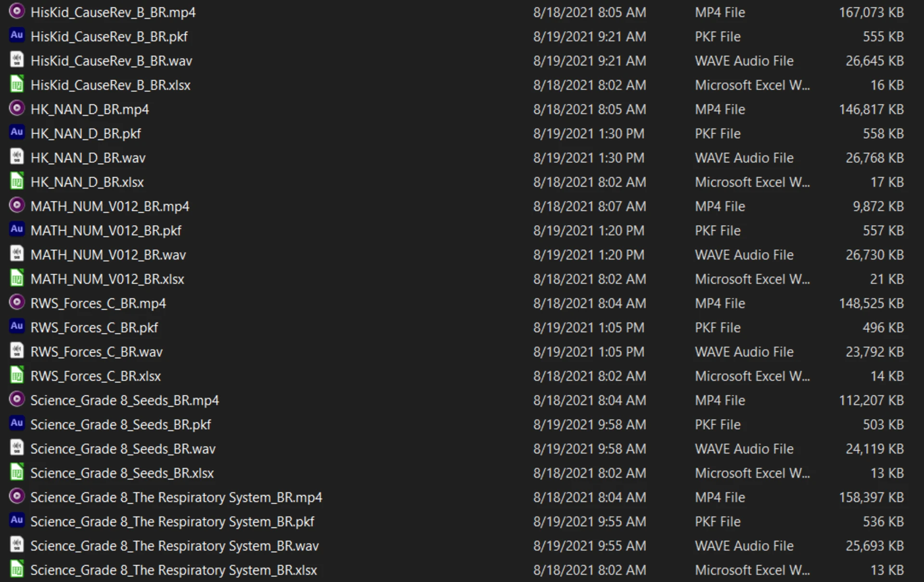Click the MP4 icon for HisKid_CauseRev_B_BR.mp4

[17, 11]
